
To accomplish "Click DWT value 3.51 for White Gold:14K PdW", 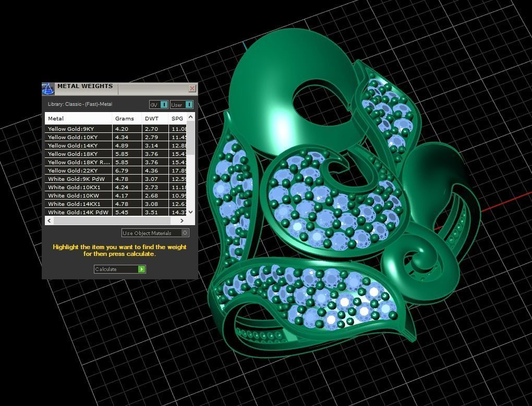I will click(x=151, y=212).
